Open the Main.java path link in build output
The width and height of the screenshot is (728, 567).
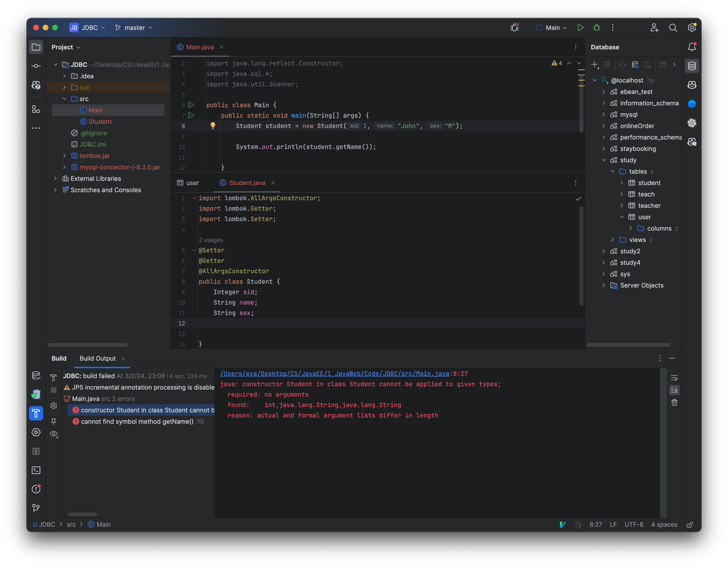pyautogui.click(x=334, y=374)
